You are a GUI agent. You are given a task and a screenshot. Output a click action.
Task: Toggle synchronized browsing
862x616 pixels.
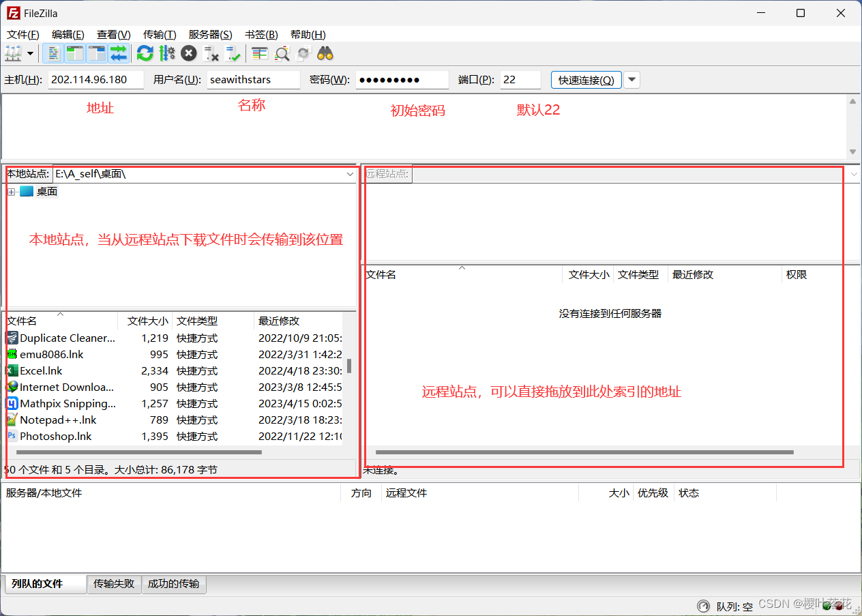303,53
